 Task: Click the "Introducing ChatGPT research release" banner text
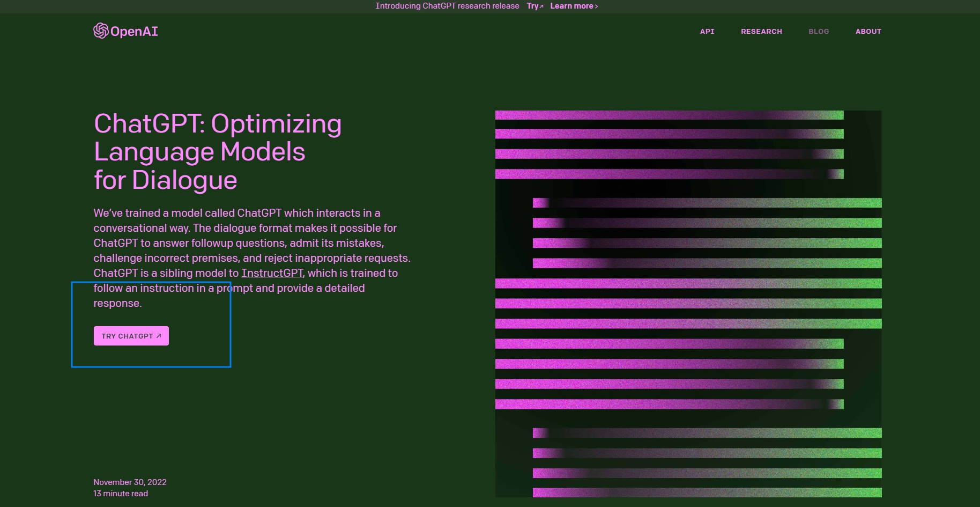click(x=447, y=6)
